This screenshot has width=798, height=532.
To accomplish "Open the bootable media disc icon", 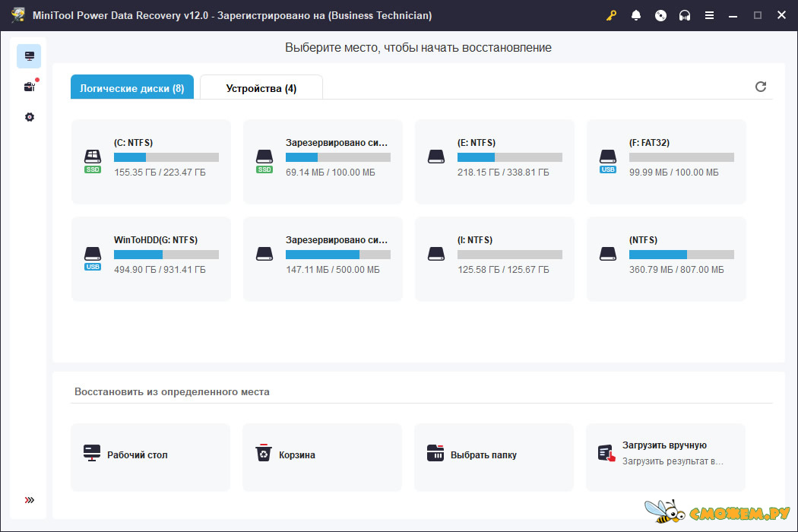I will [660, 15].
